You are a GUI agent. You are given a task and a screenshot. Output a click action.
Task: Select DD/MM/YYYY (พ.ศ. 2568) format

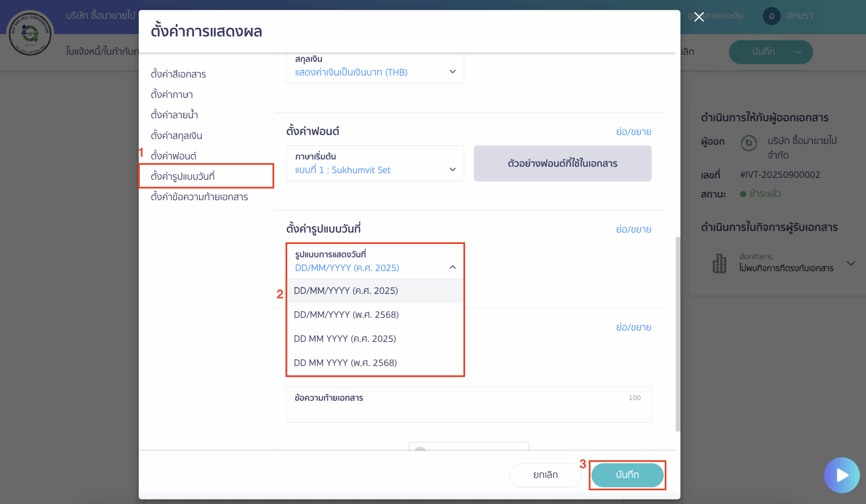[x=346, y=314]
